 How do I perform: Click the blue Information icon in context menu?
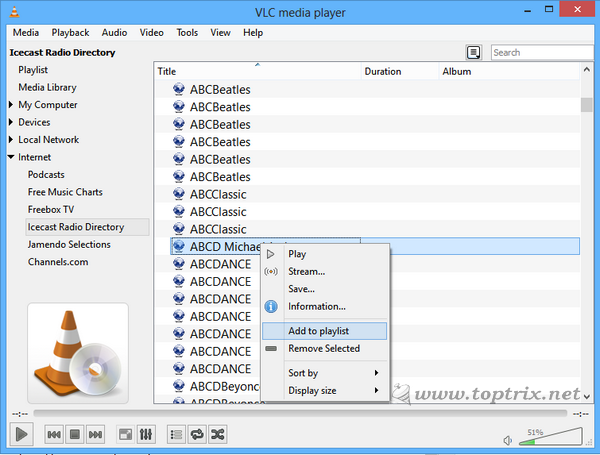[271, 306]
